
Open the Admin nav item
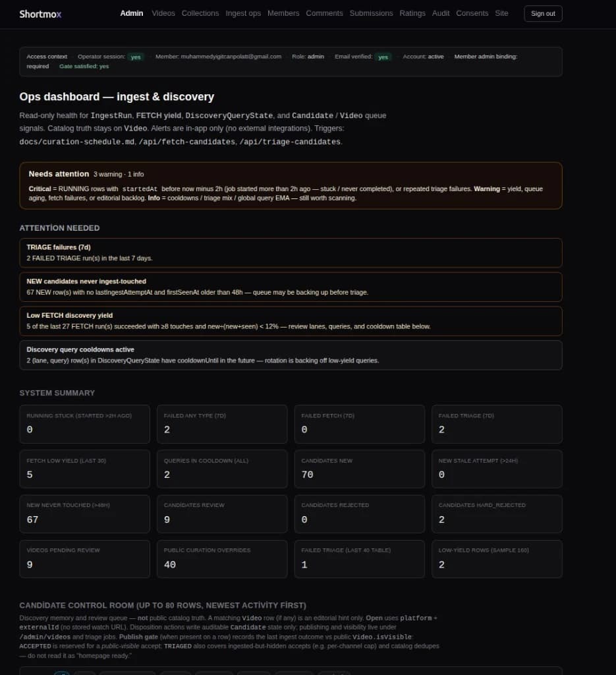[x=132, y=13]
